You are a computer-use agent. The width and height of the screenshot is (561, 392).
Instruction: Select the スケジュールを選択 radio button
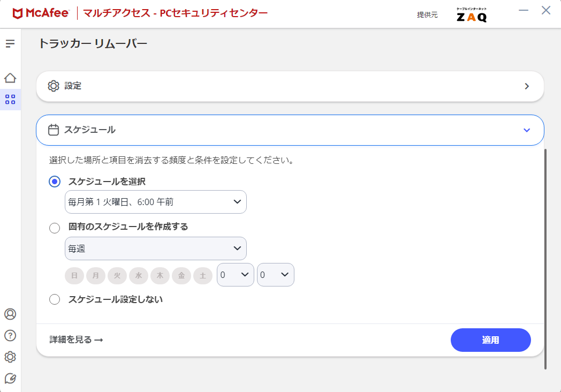pos(55,182)
